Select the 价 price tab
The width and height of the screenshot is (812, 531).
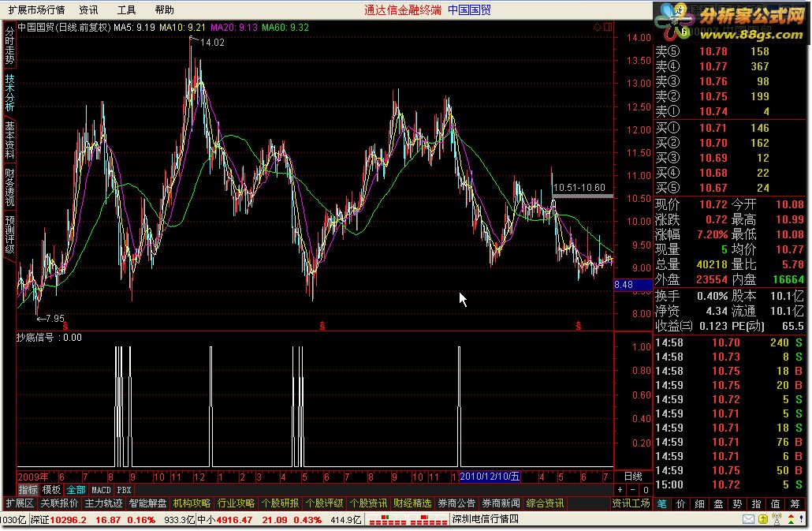coord(681,503)
